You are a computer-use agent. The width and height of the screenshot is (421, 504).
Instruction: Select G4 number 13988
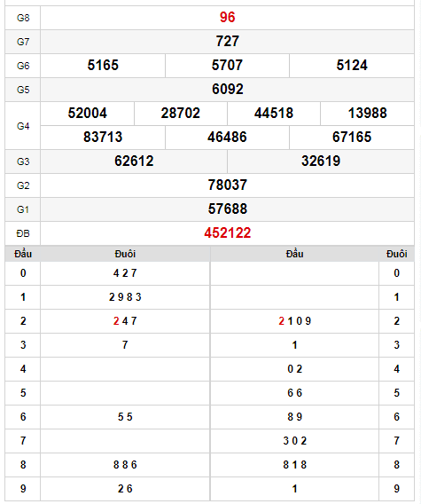(367, 114)
